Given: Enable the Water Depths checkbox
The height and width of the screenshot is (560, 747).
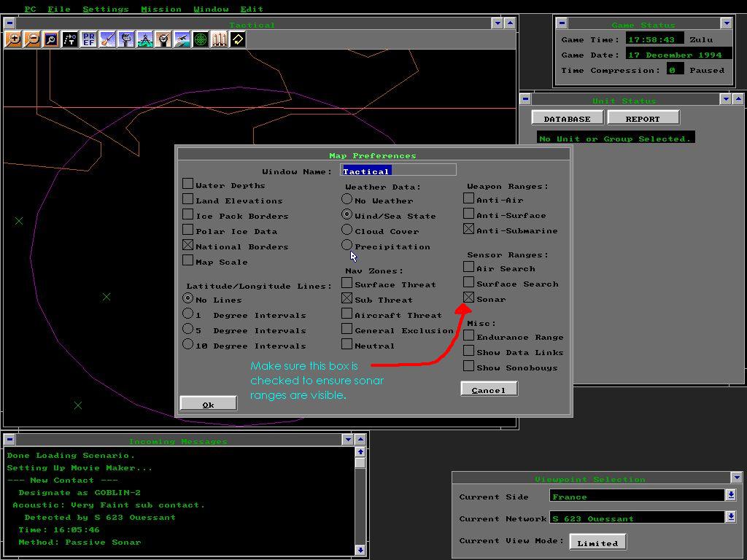Looking at the screenshot, I should click(188, 184).
